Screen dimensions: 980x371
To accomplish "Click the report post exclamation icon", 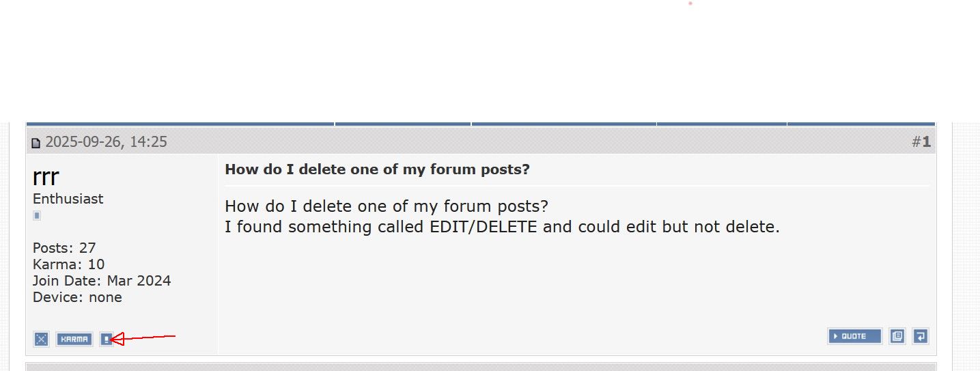I will 106,339.
